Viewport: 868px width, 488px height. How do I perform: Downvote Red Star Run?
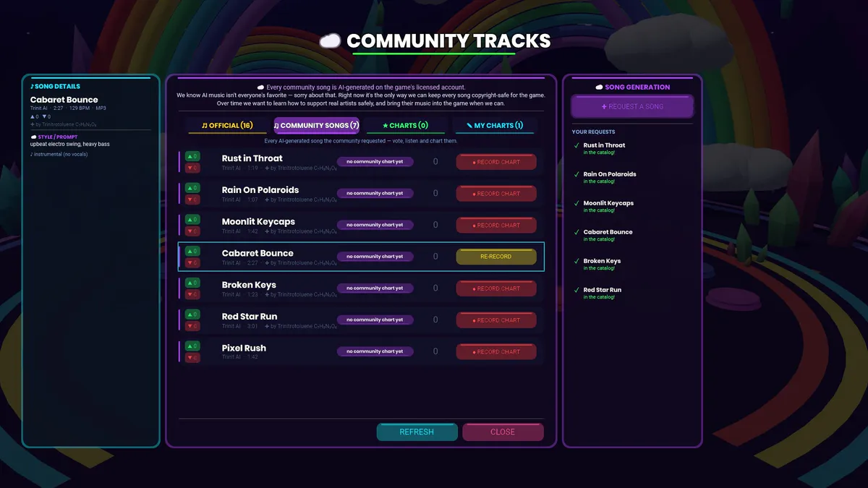(192, 326)
